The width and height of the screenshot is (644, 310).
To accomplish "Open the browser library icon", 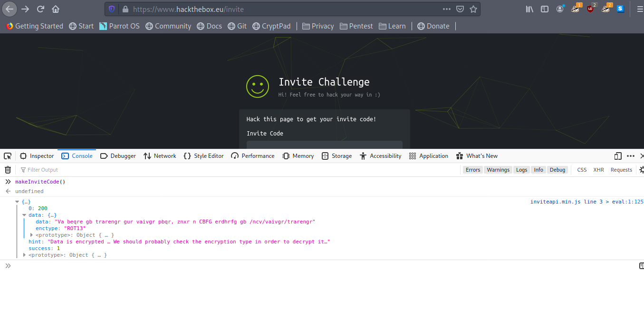I will coord(529,9).
